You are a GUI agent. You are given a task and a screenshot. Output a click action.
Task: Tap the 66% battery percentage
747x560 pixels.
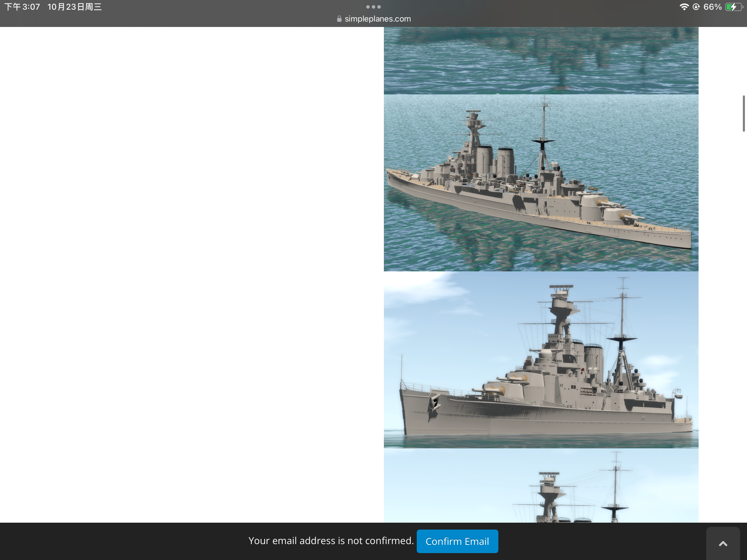(x=712, y=7)
